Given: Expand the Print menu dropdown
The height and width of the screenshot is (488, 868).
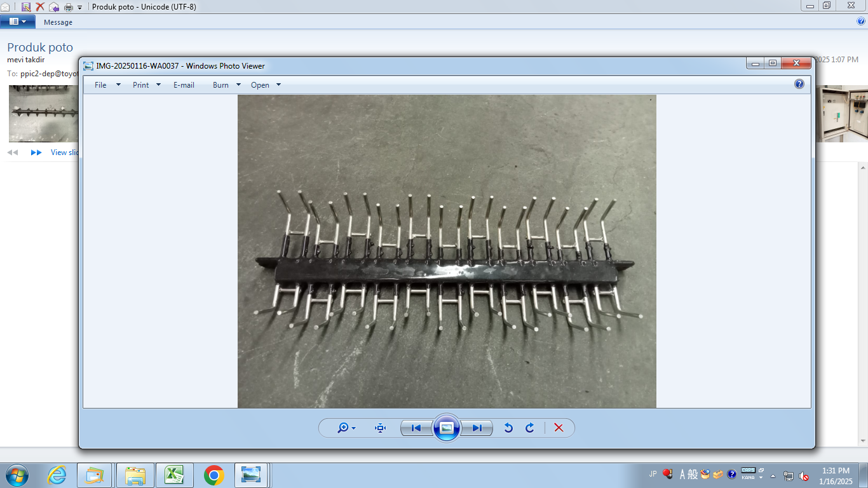Looking at the screenshot, I should (x=147, y=85).
